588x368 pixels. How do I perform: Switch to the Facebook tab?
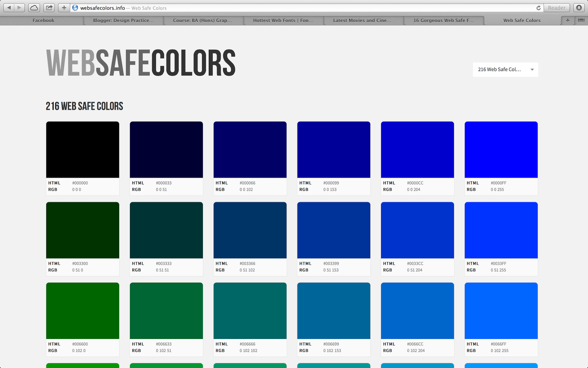pos(43,21)
